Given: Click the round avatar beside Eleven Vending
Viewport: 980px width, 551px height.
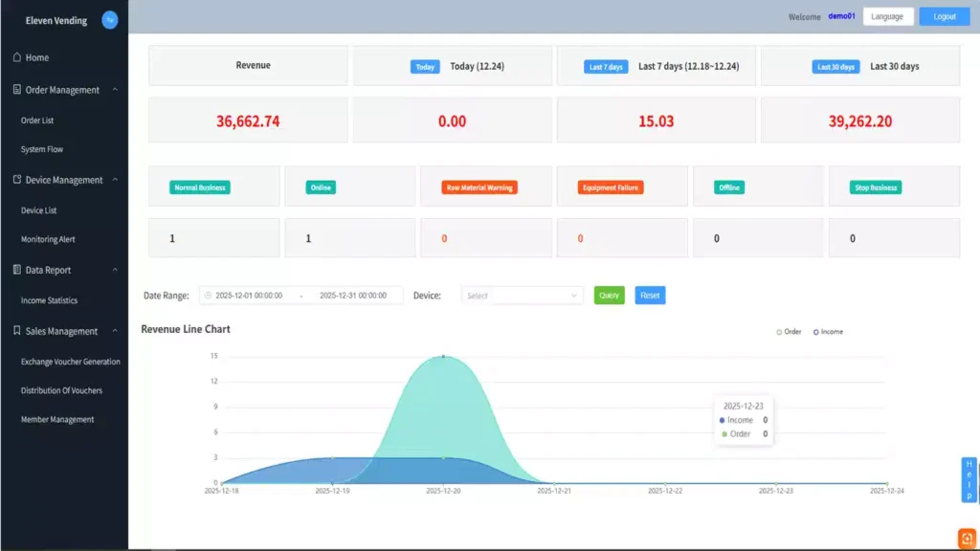Looking at the screenshot, I should click(x=110, y=20).
